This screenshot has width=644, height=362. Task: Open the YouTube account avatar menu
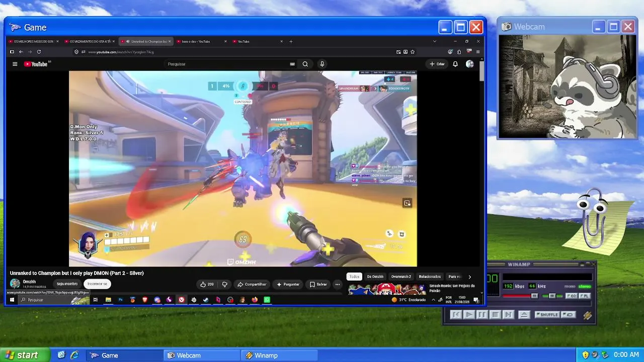click(x=470, y=64)
